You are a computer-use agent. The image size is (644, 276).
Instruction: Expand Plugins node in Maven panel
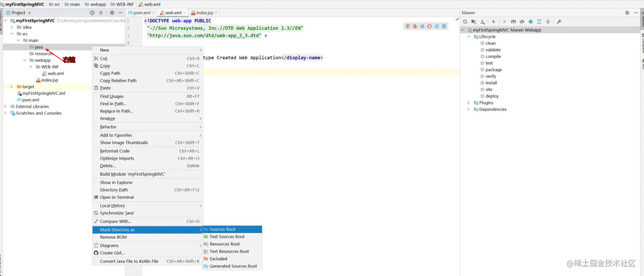[x=469, y=103]
